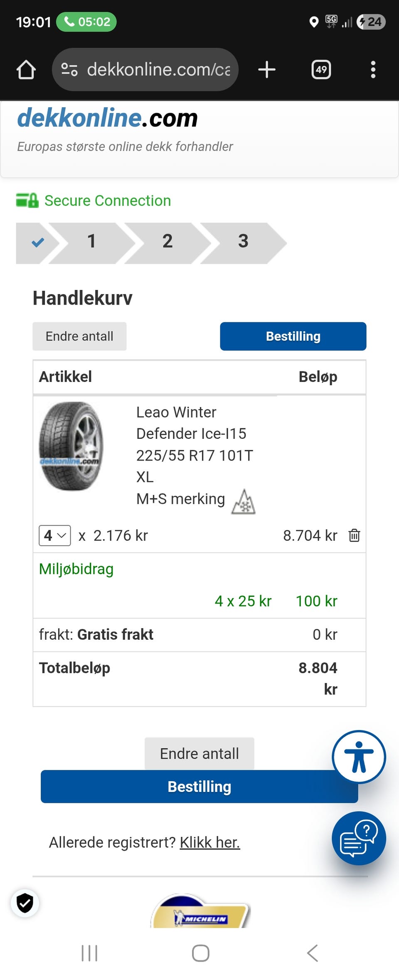Viewport: 399px width, 980px height.
Task: Open the help chat bubble
Action: pyautogui.click(x=359, y=838)
